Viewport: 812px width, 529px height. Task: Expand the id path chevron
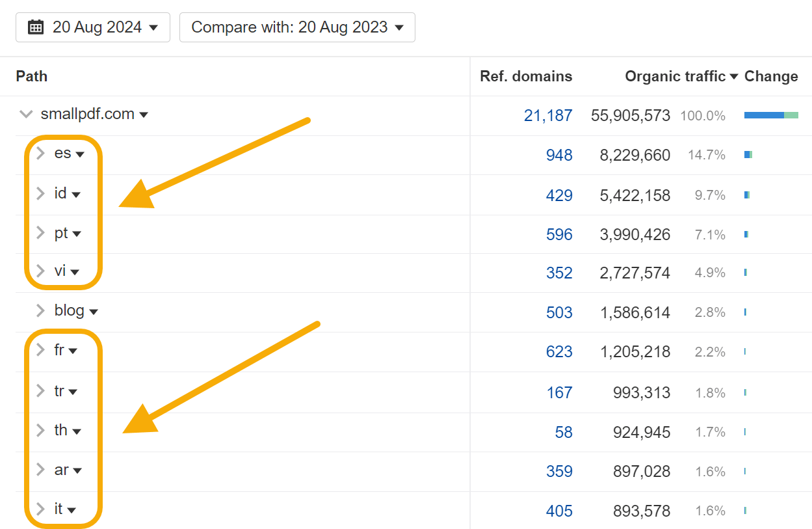(40, 193)
